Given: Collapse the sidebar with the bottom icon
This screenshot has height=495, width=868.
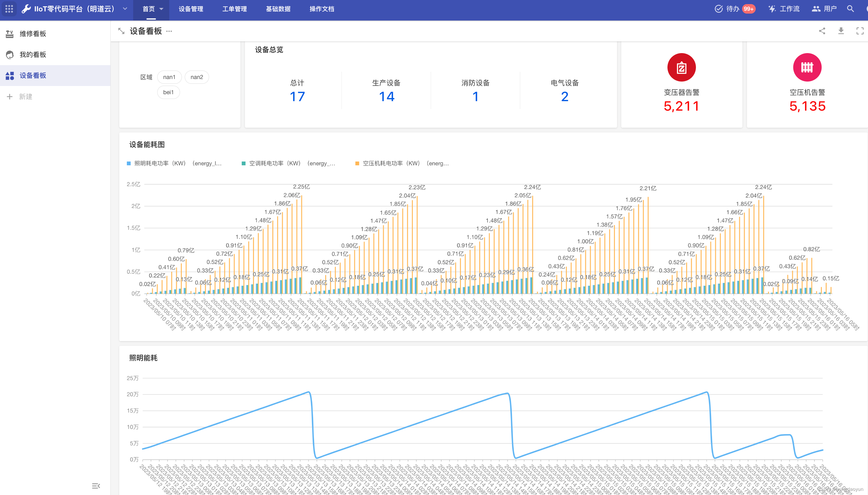Looking at the screenshot, I should point(96,486).
